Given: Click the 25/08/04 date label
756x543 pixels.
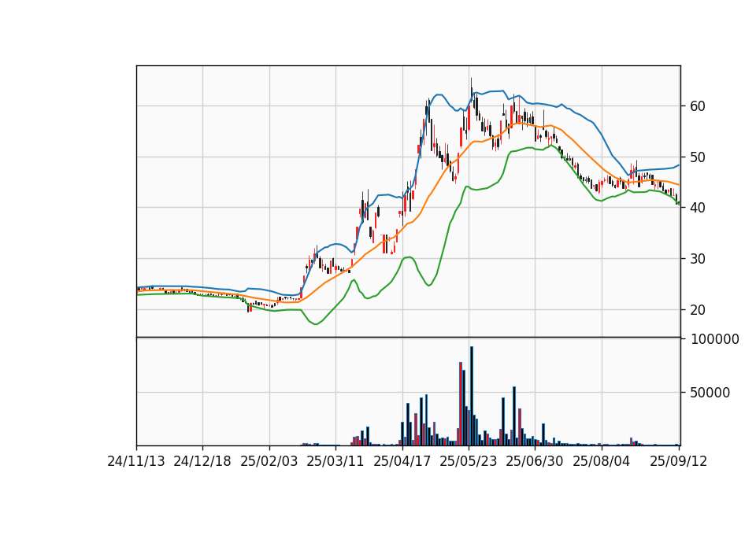Looking at the screenshot, I should tap(601, 461).
